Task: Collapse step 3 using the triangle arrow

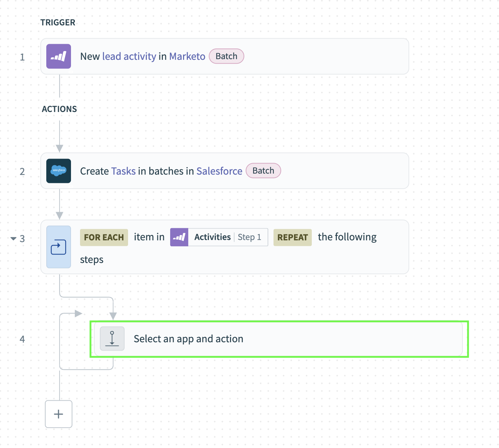Action: (x=13, y=239)
